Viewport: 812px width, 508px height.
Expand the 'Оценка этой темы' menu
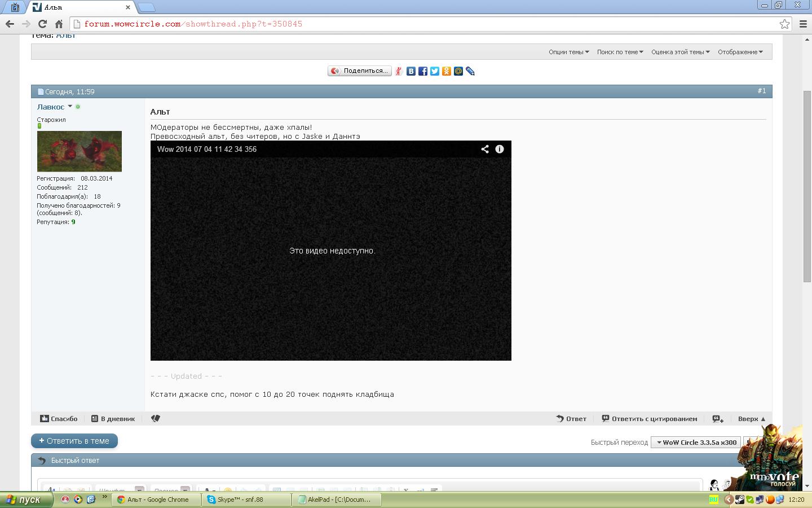[680, 52]
